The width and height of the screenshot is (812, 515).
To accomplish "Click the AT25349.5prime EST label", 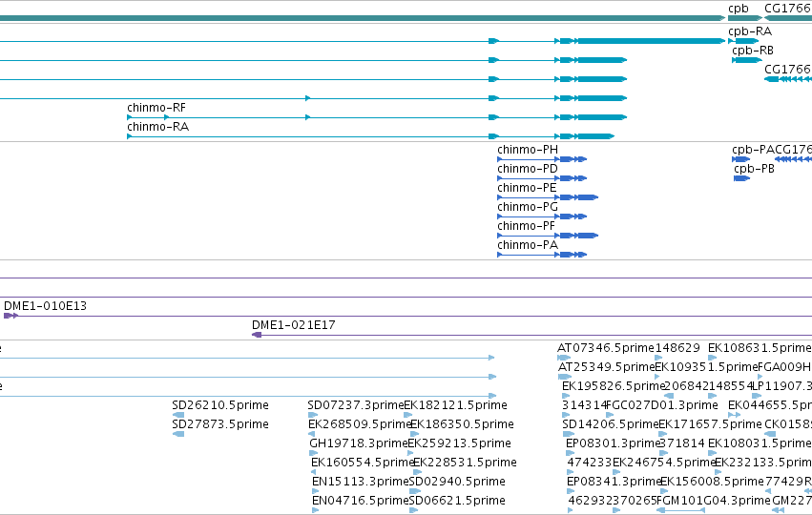I will [607, 367].
